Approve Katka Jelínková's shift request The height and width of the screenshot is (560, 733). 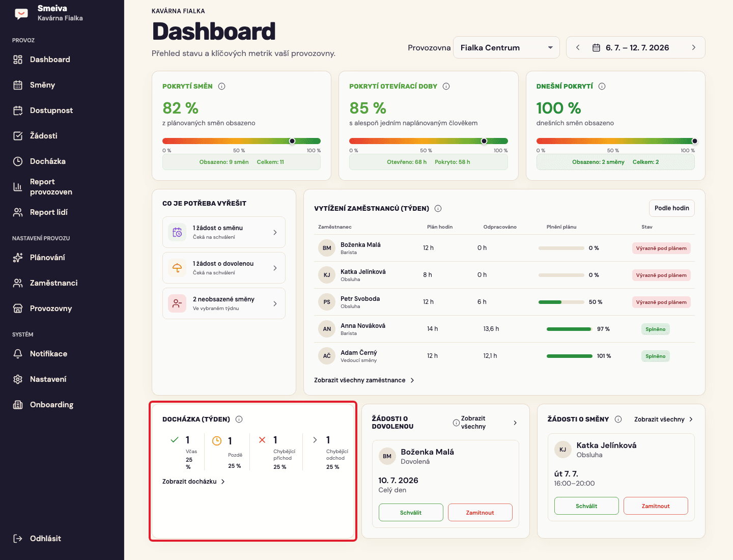(586, 506)
